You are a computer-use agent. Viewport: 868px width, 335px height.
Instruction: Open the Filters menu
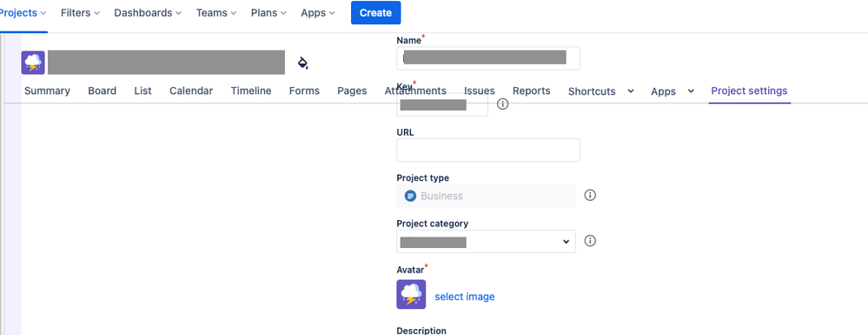(80, 13)
